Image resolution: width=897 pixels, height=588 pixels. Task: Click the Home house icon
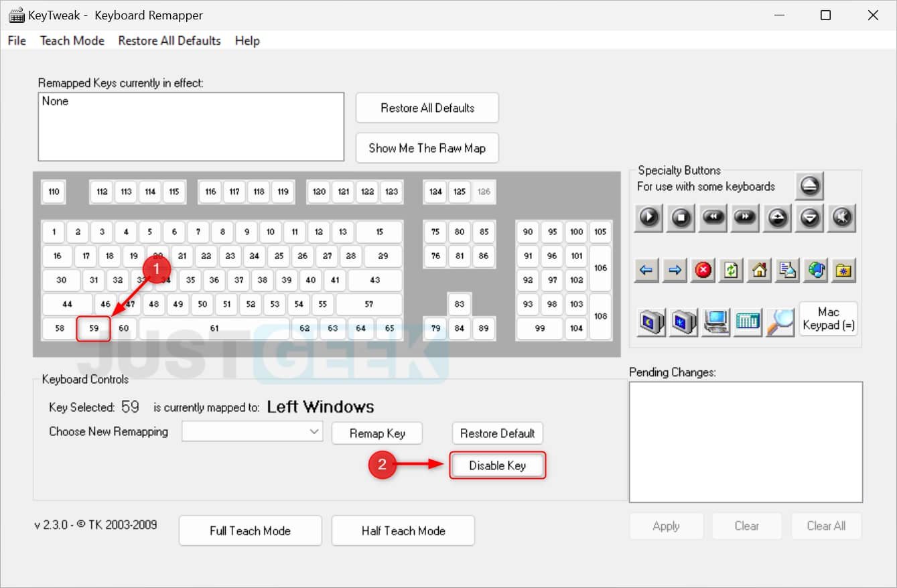tap(759, 270)
